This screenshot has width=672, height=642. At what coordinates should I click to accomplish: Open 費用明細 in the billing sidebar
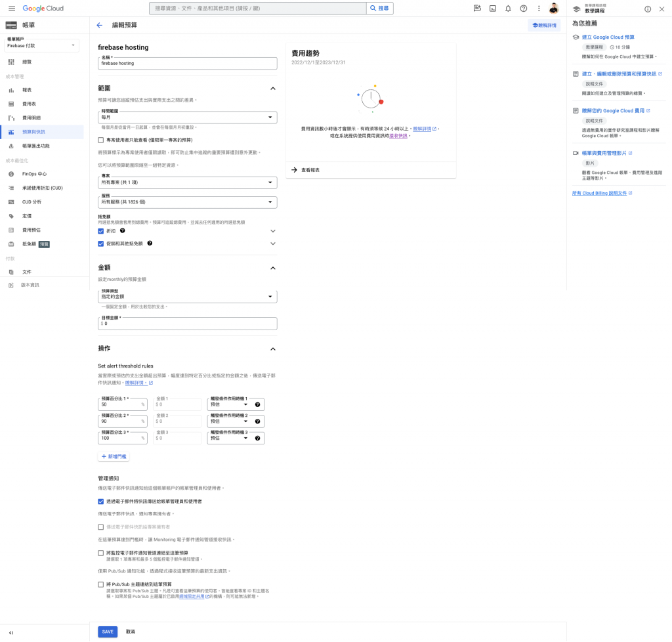[42, 118]
